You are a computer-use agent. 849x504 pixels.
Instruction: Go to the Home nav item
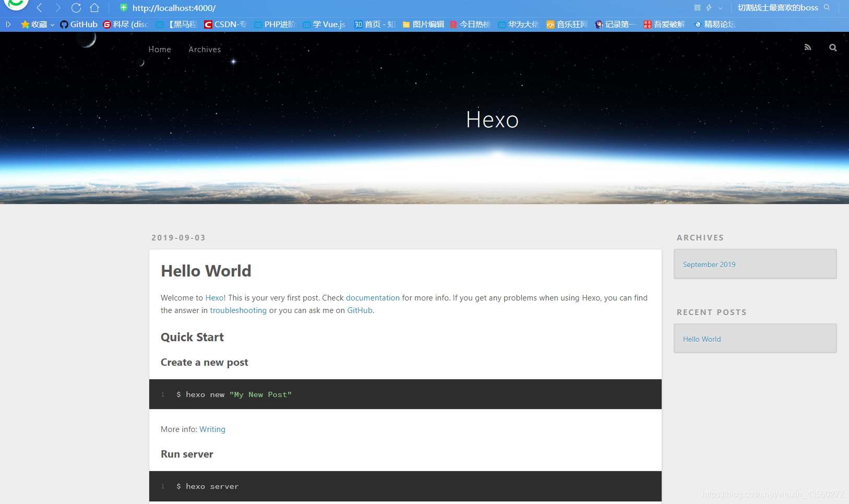[160, 49]
